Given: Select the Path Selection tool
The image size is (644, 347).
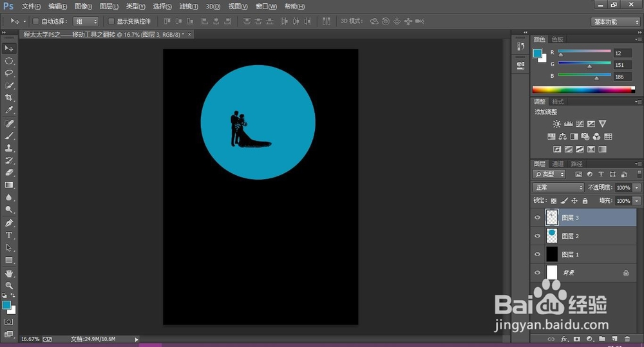Looking at the screenshot, I should pos(8,248).
